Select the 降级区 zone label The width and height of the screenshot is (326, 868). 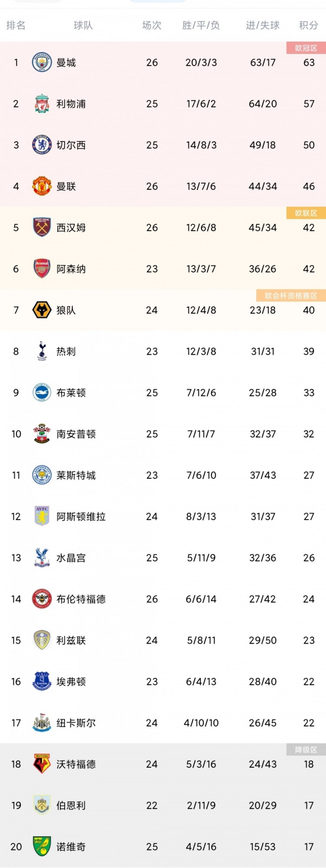[x=306, y=750]
